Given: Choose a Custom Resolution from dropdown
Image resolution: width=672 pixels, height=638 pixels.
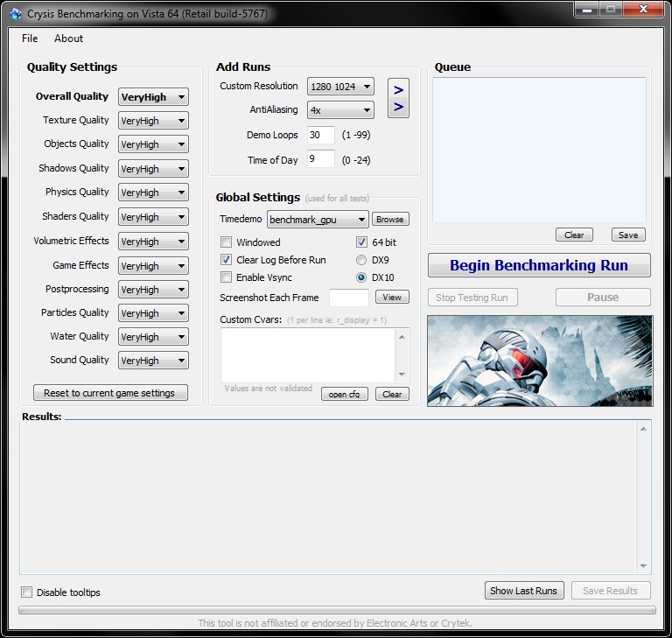Looking at the screenshot, I should click(340, 87).
